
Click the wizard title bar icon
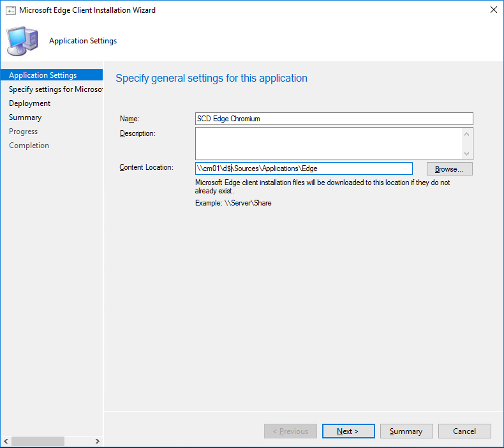(x=11, y=10)
